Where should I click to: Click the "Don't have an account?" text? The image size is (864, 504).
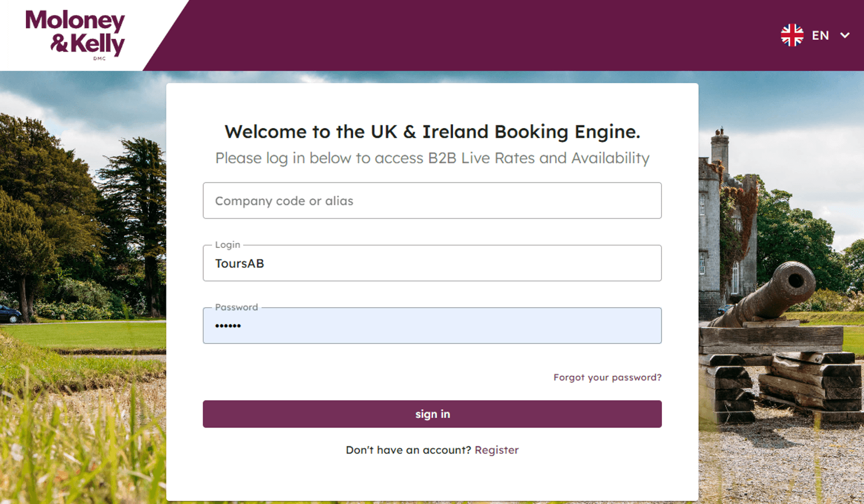408,450
